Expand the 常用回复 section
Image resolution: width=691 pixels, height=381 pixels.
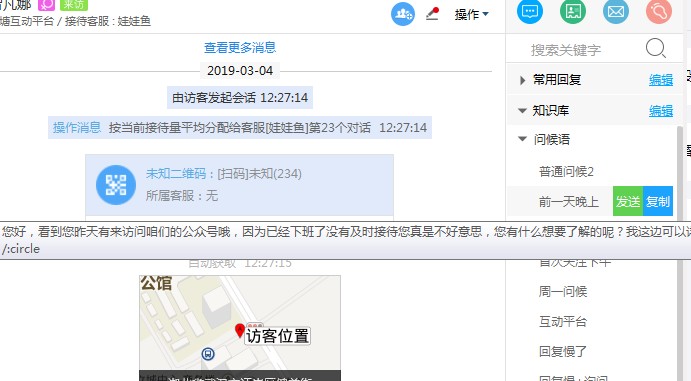click(523, 80)
